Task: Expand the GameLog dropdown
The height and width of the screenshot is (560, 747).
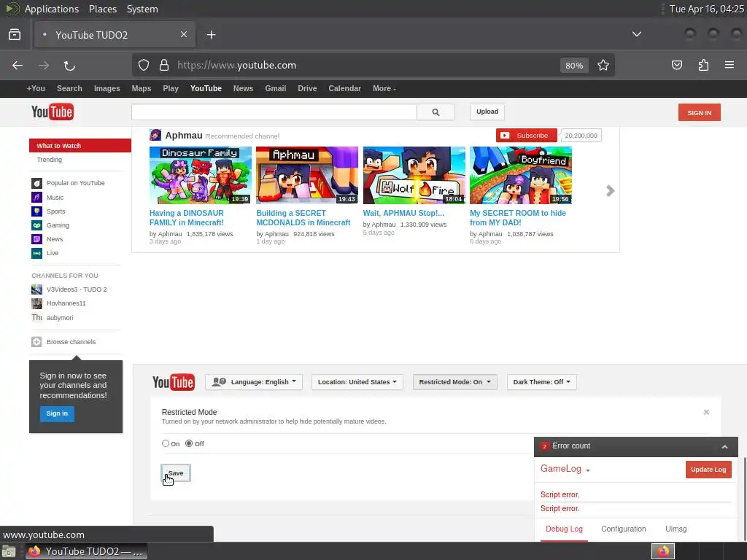Action: [565, 469]
